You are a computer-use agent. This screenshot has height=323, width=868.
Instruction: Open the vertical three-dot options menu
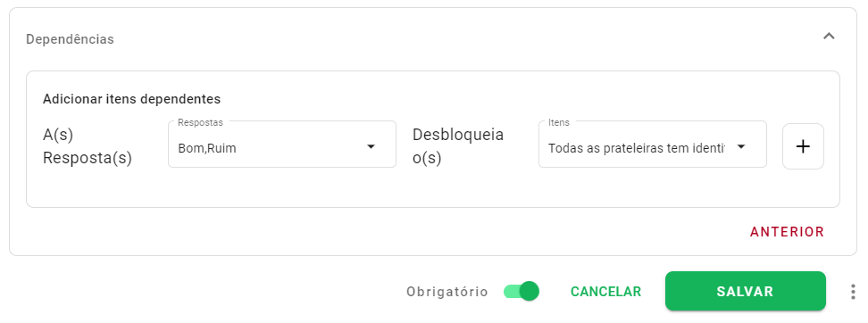(853, 292)
